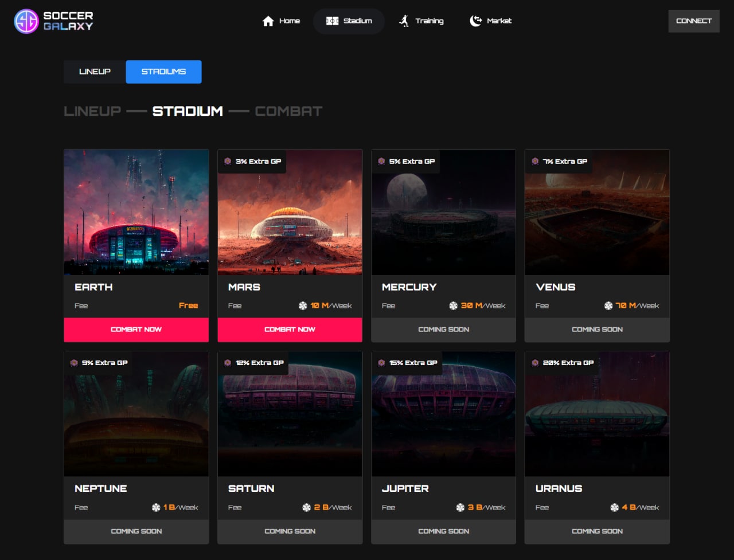Click the 20% Extra GP badge icon
The image size is (734, 560).
tap(535, 363)
